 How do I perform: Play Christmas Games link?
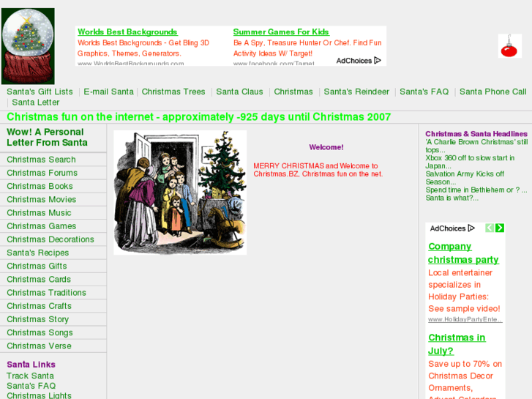(42, 225)
